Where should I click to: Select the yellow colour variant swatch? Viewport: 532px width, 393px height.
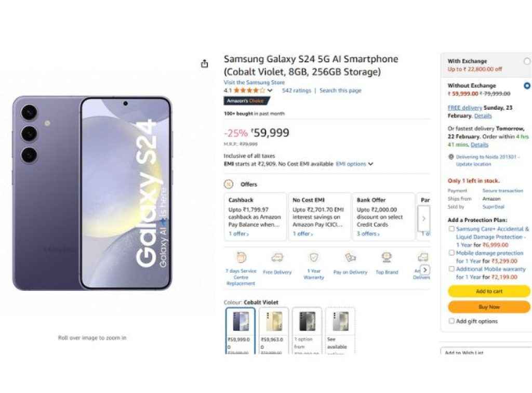pos(274,321)
